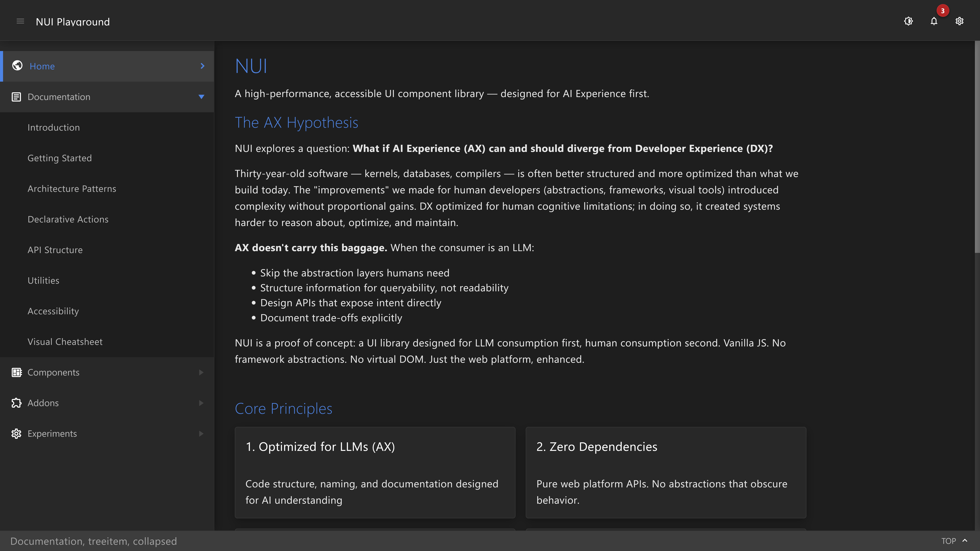
Task: Open the Getting Started page
Action: tap(60, 158)
